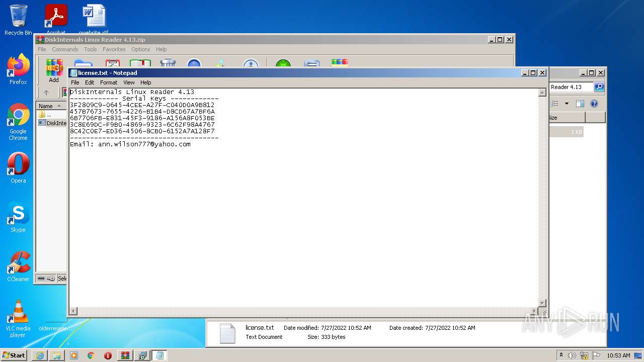Click the serial key line starting 6B7706FB

point(142,118)
